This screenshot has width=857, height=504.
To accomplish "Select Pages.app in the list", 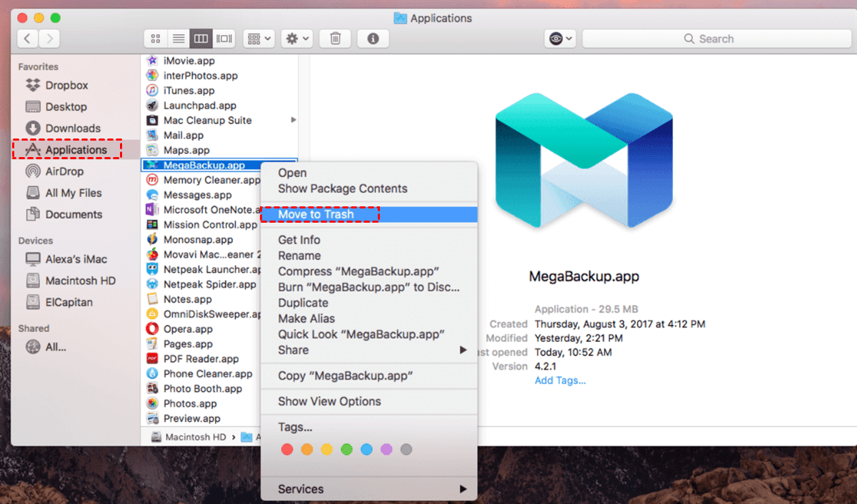I will tap(188, 344).
